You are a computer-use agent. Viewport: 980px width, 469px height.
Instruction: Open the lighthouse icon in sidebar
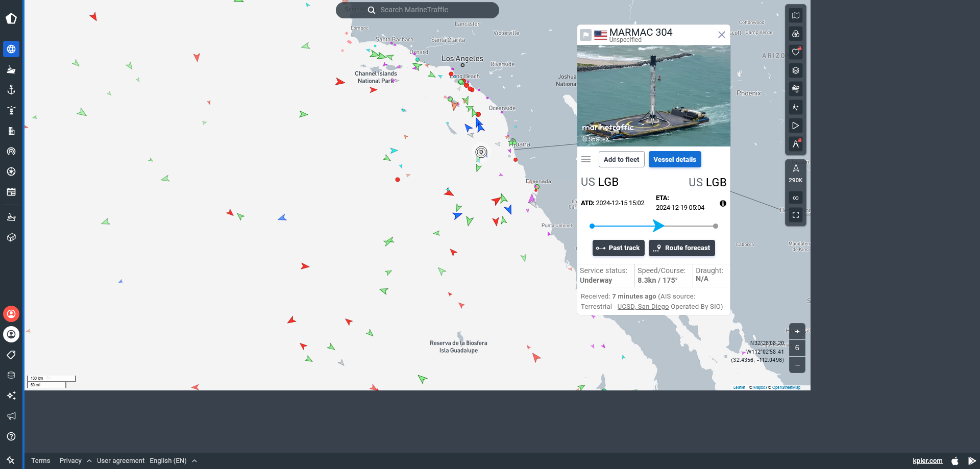(11, 110)
